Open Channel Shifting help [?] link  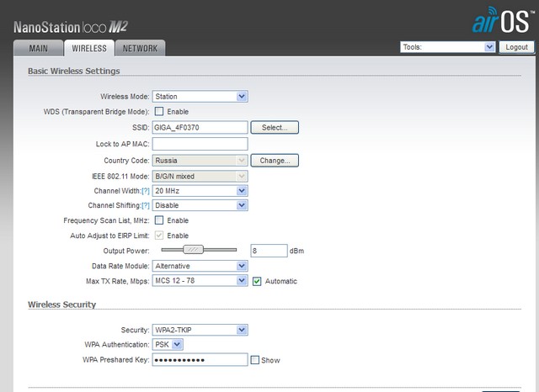(146, 205)
